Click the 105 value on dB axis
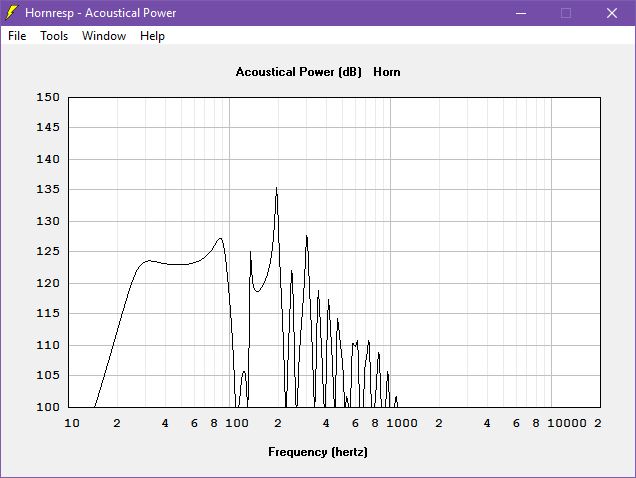636x478 pixels. (x=48, y=375)
